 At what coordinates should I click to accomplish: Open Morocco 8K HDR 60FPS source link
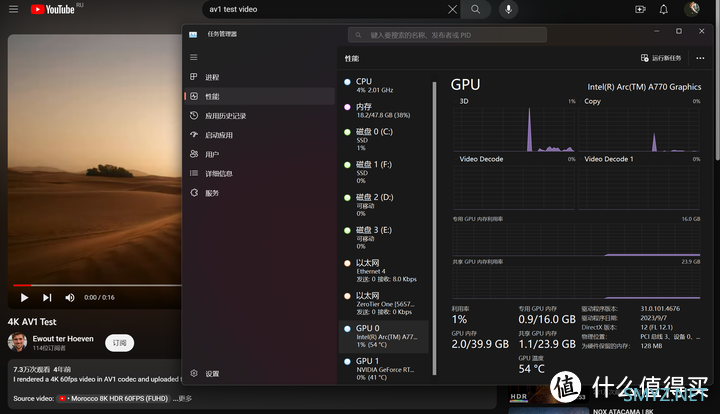(x=114, y=398)
